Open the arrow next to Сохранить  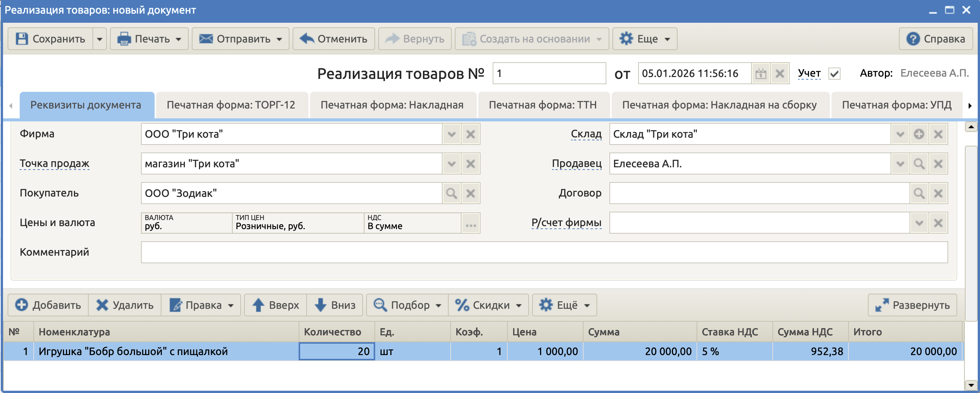(100, 39)
